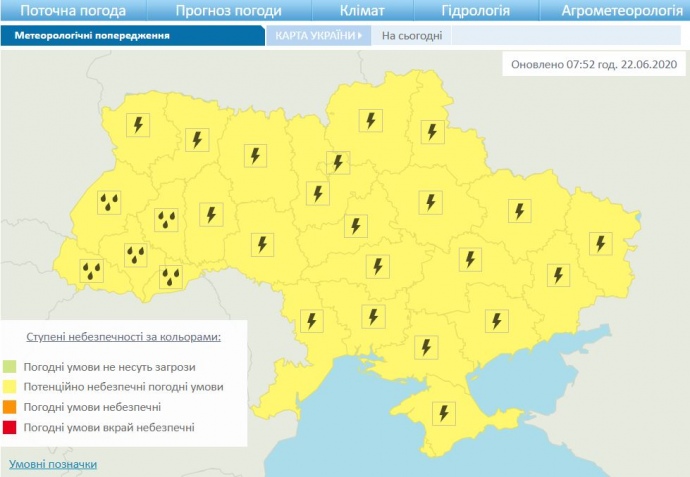Click the lightning icon on Chernihiv region
Screen dimensions: 690x477
(x=371, y=121)
